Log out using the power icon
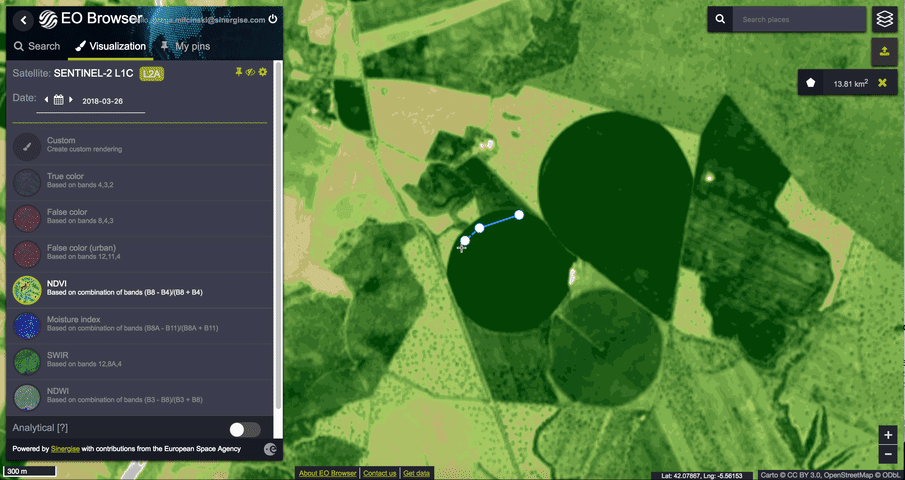This screenshot has height=480, width=905. pos(273,19)
